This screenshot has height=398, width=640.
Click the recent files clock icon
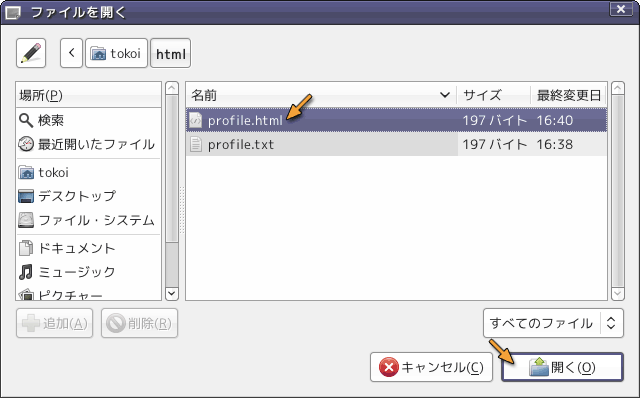click(x=26, y=144)
